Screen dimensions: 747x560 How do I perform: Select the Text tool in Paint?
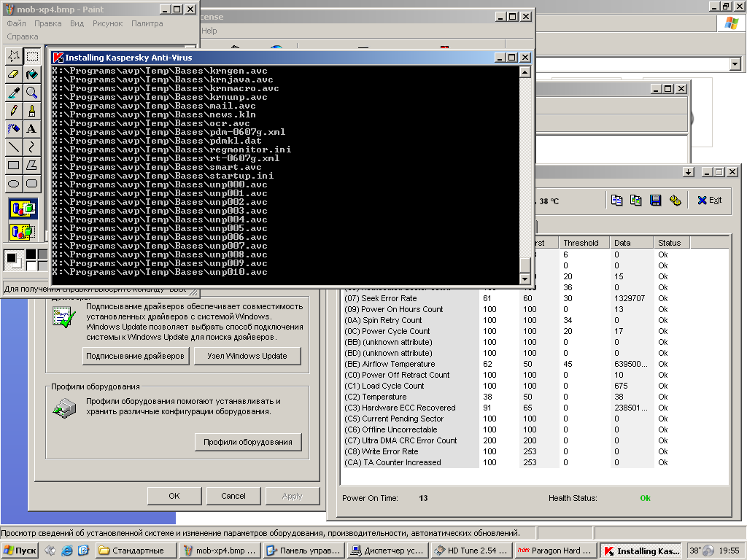32,128
